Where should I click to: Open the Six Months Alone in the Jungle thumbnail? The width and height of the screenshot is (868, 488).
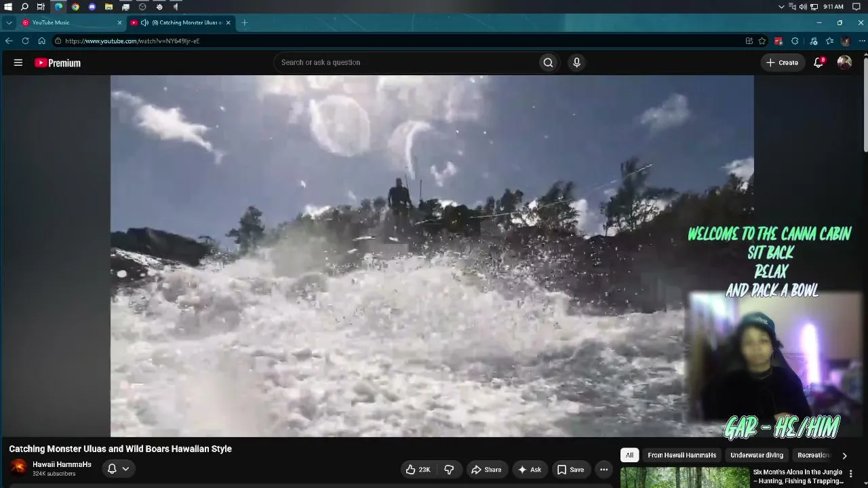684,477
